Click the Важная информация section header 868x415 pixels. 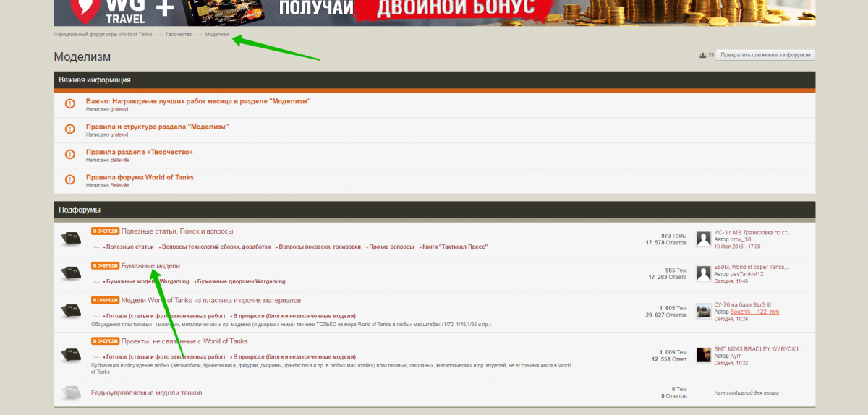(434, 80)
